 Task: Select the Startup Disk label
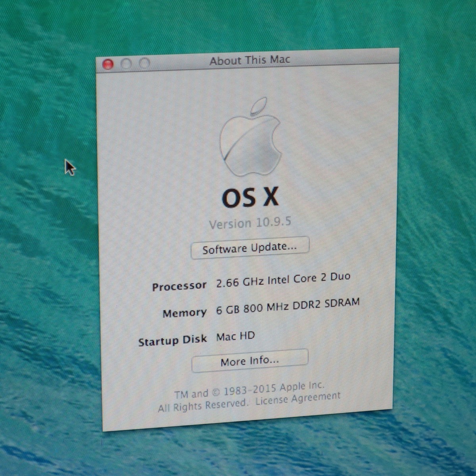[173, 340]
